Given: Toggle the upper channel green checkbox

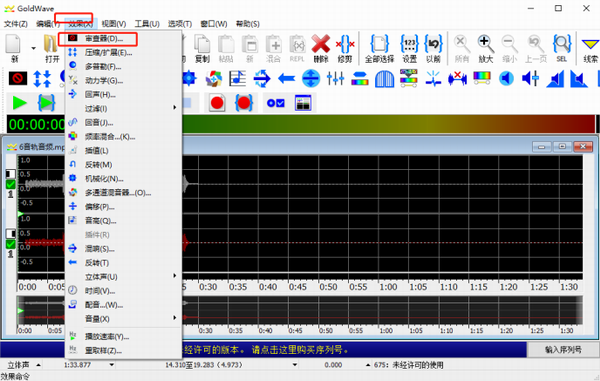Looking at the screenshot, I should (x=11, y=184).
